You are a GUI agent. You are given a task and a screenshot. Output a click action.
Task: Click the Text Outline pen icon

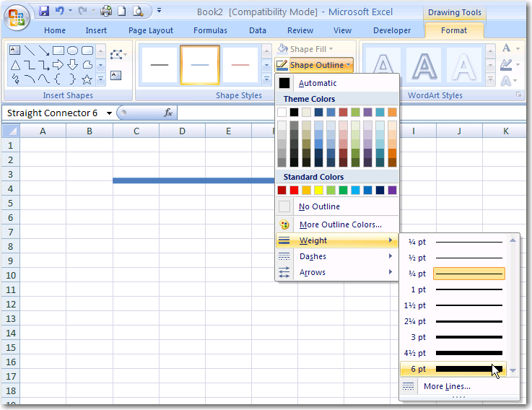(506, 64)
